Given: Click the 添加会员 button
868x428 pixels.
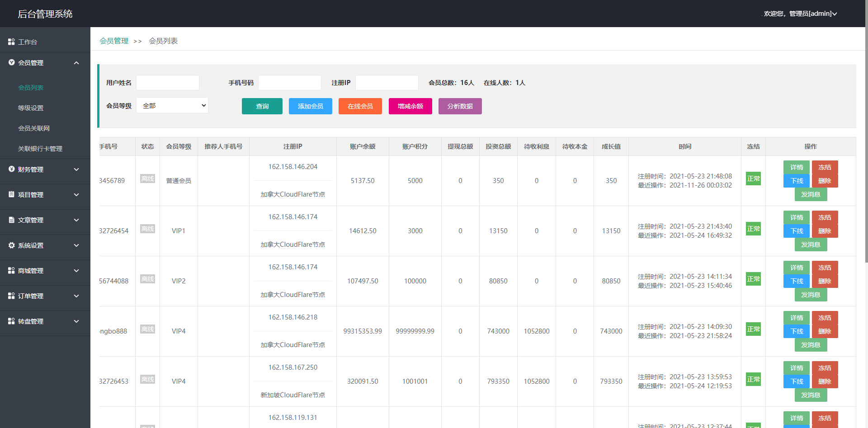Looking at the screenshot, I should click(x=311, y=106).
